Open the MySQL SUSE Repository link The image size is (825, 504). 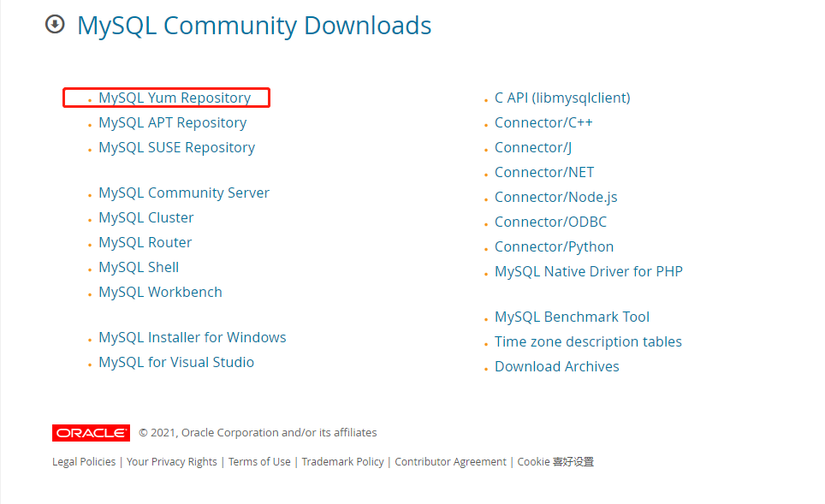[177, 147]
